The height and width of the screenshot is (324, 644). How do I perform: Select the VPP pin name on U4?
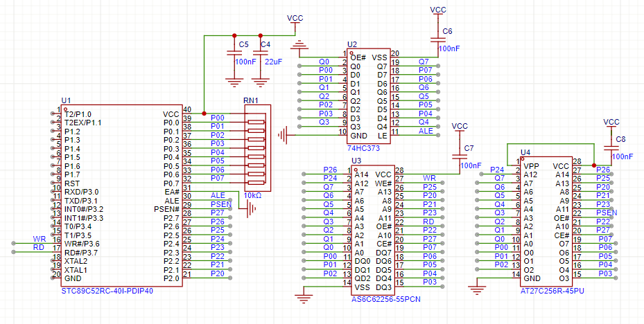531,166
